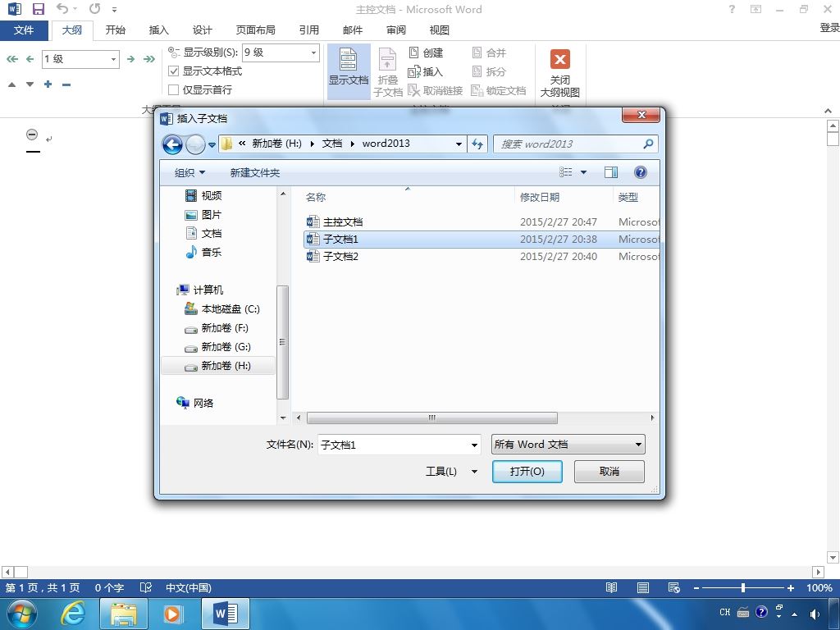The height and width of the screenshot is (630, 840).
Task: Click the horizontal scrollbar in the file list
Action: click(x=431, y=418)
